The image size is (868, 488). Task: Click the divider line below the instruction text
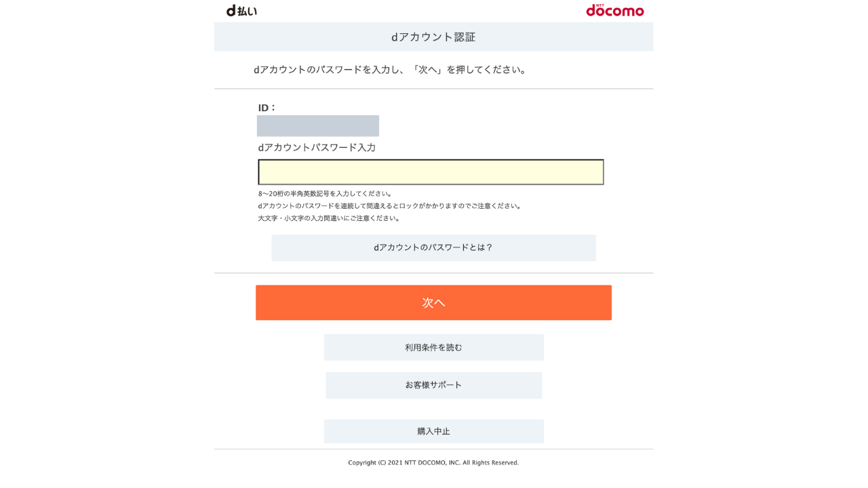pyautogui.click(x=433, y=89)
